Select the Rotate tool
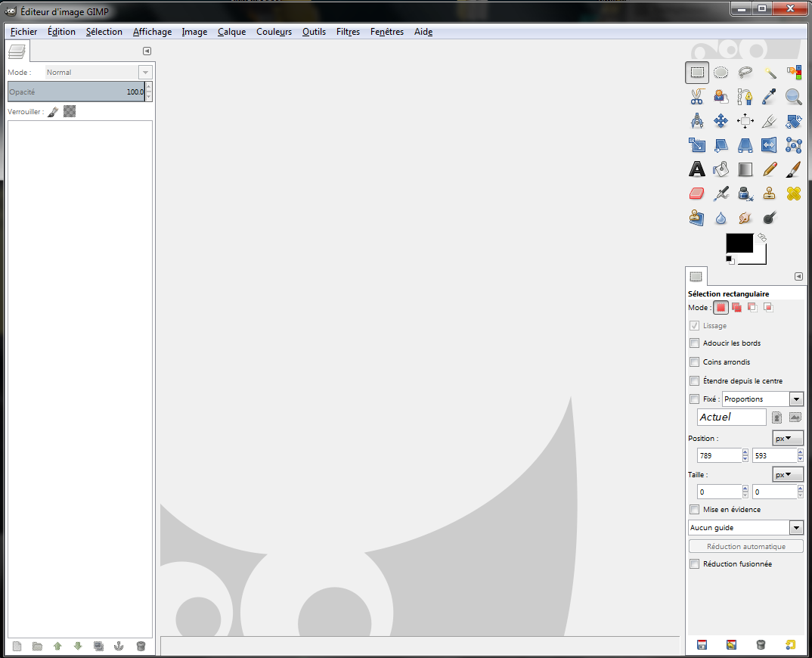Screen dimensions: 812x658 coord(793,121)
